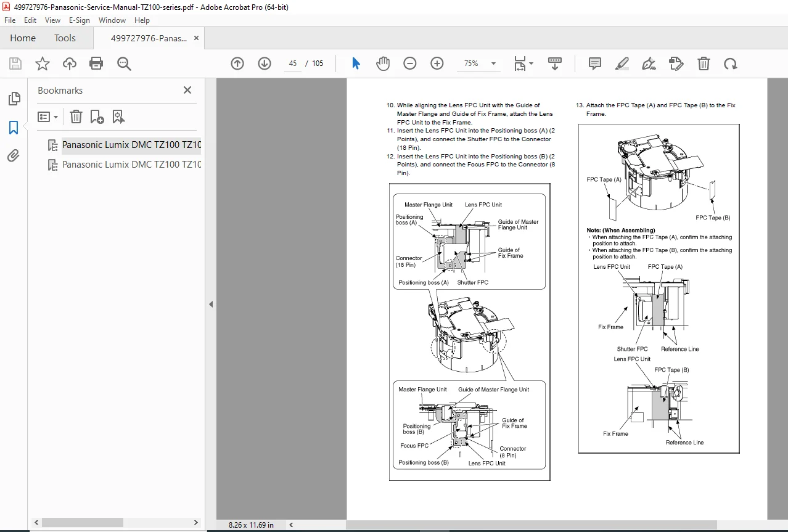The width and height of the screenshot is (788, 532).
Task: Switch to the Home tab
Action: (23, 38)
